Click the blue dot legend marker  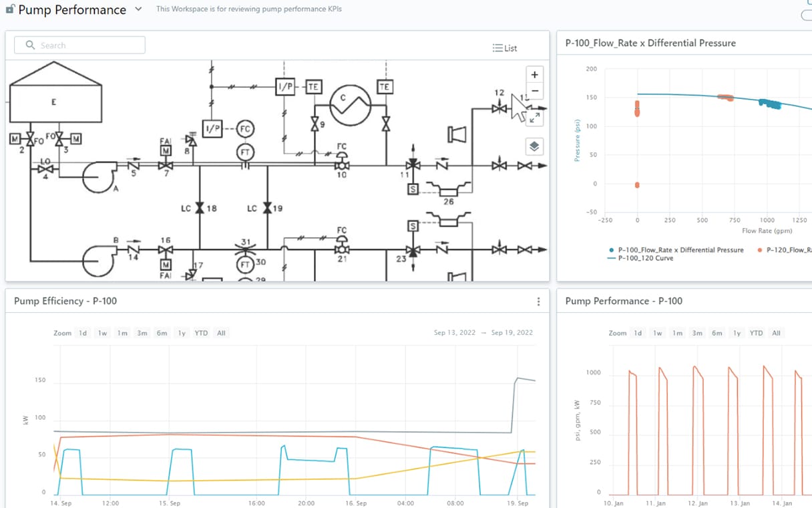(x=612, y=250)
